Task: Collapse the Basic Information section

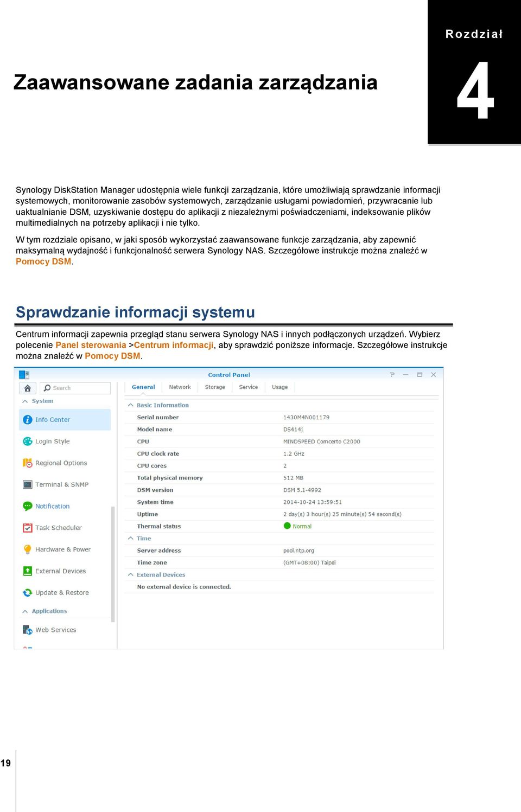Action: 130,405
